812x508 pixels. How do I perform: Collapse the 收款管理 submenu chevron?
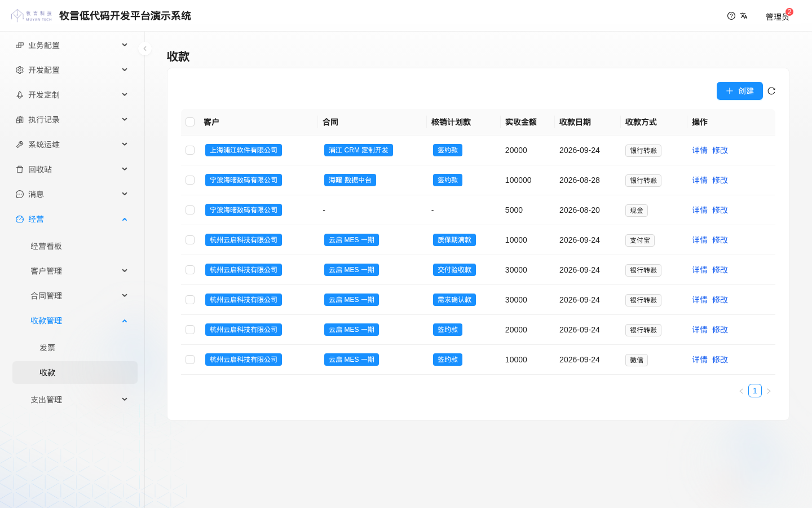point(125,321)
